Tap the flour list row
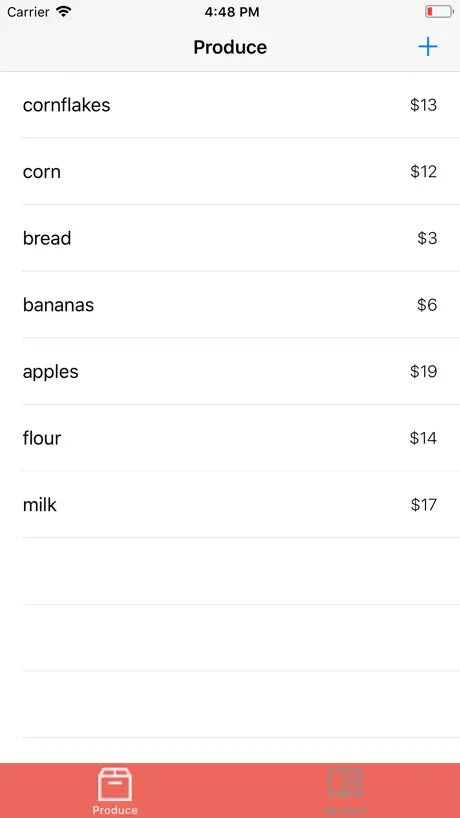Screen dimensions: 460x818 point(230,438)
